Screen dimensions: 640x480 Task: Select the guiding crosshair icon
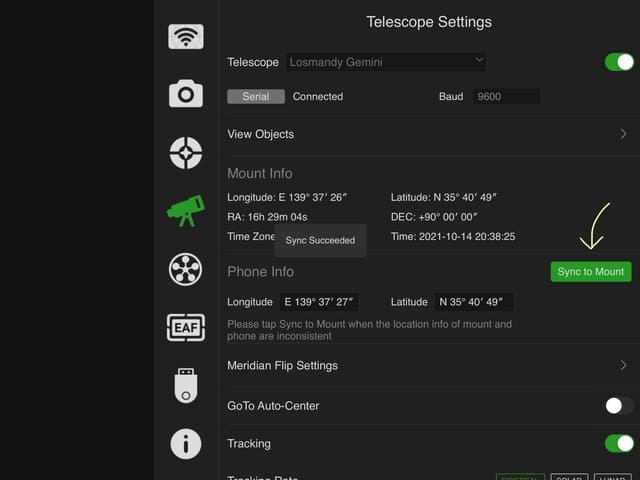pyautogui.click(x=186, y=152)
